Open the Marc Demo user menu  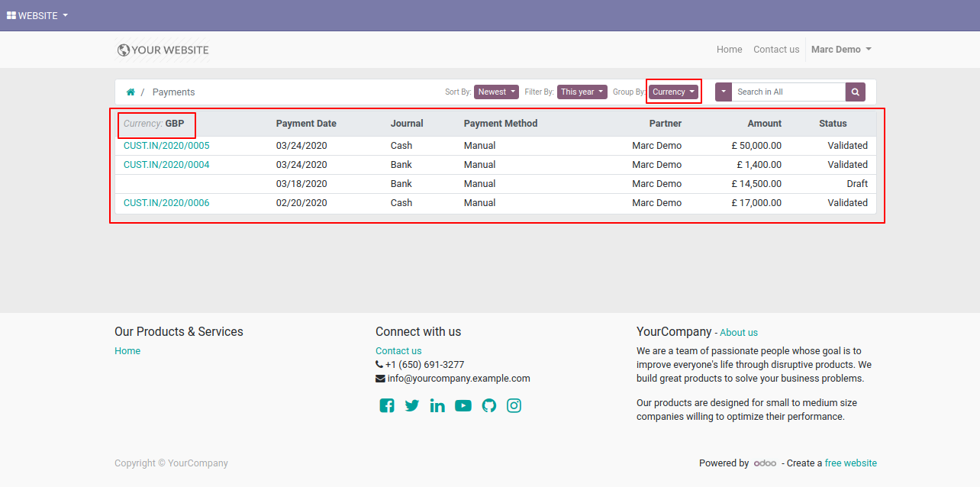pyautogui.click(x=841, y=50)
